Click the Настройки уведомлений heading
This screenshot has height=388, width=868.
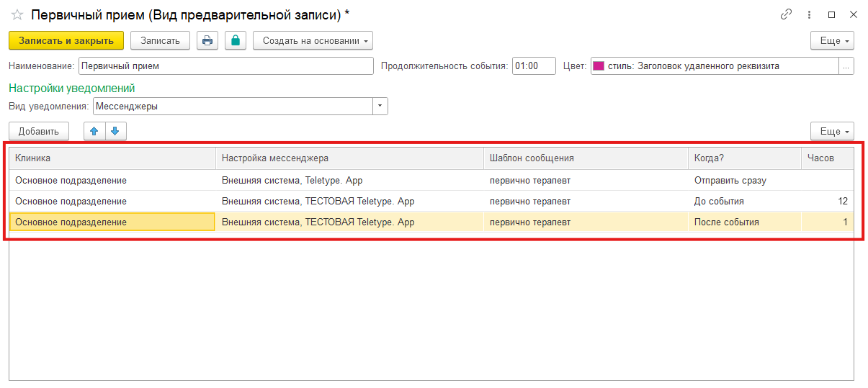72,89
